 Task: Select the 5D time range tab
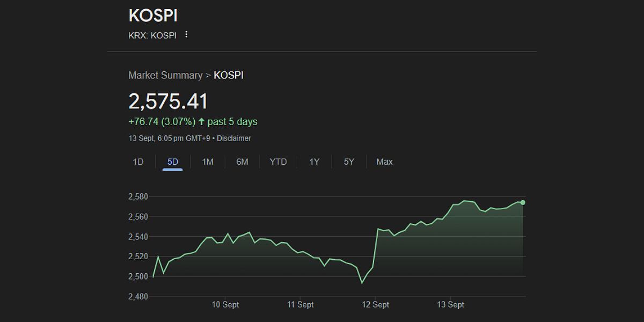(173, 162)
